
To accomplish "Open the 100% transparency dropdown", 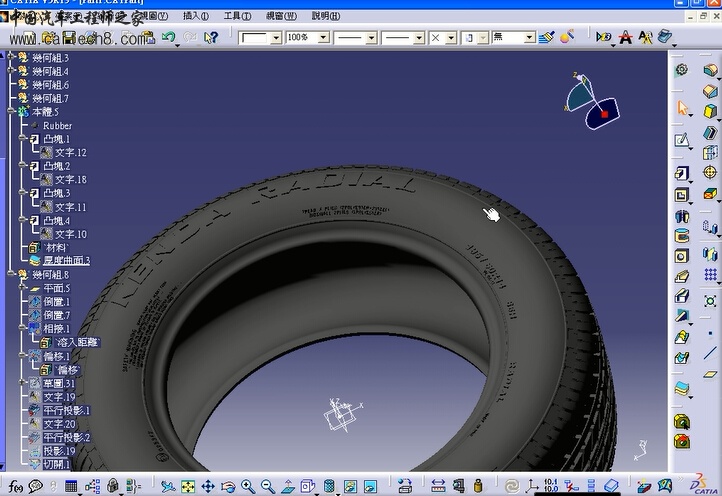I will 324,38.
